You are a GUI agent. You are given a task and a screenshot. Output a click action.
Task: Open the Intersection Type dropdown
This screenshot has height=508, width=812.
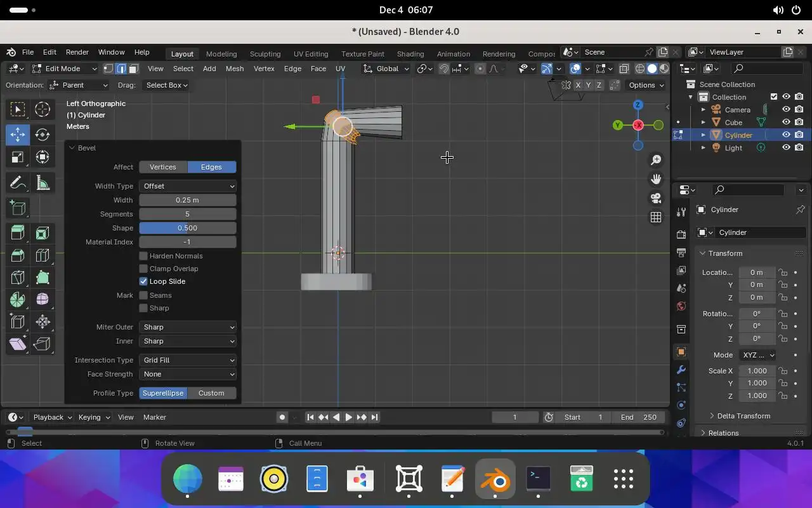(188, 360)
